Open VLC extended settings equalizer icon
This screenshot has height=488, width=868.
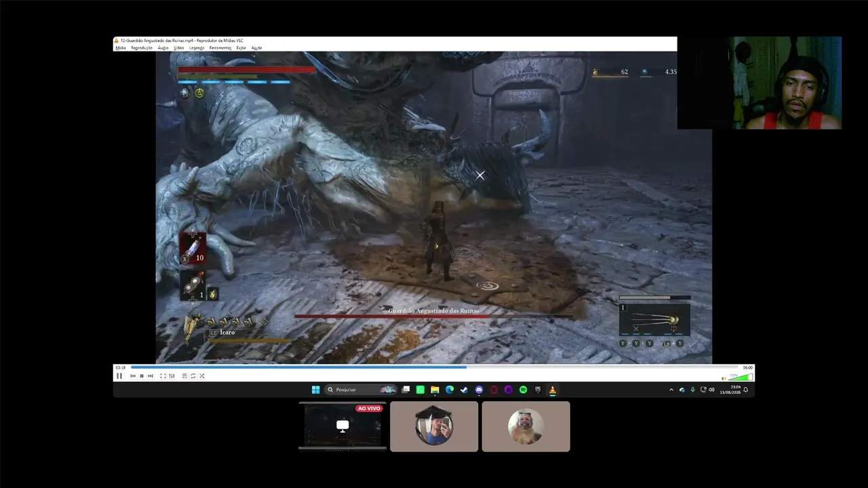(x=172, y=376)
